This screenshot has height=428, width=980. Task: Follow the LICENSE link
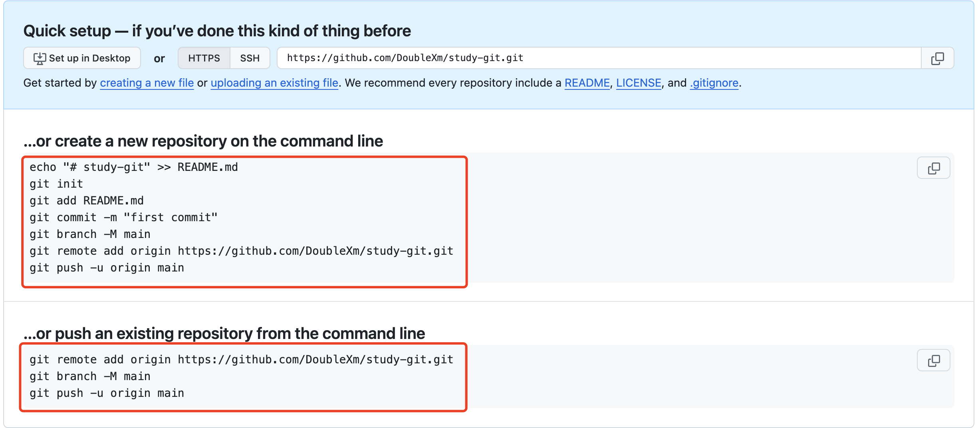[x=639, y=83]
